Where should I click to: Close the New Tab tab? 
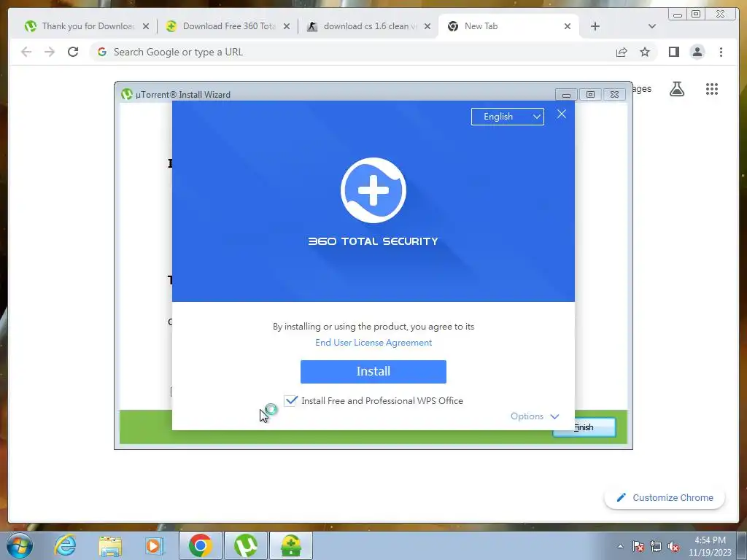click(x=568, y=26)
